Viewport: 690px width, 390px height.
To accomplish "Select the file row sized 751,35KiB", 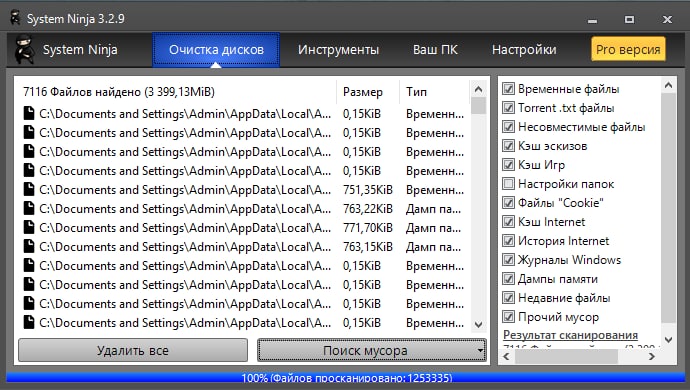I will 243,190.
